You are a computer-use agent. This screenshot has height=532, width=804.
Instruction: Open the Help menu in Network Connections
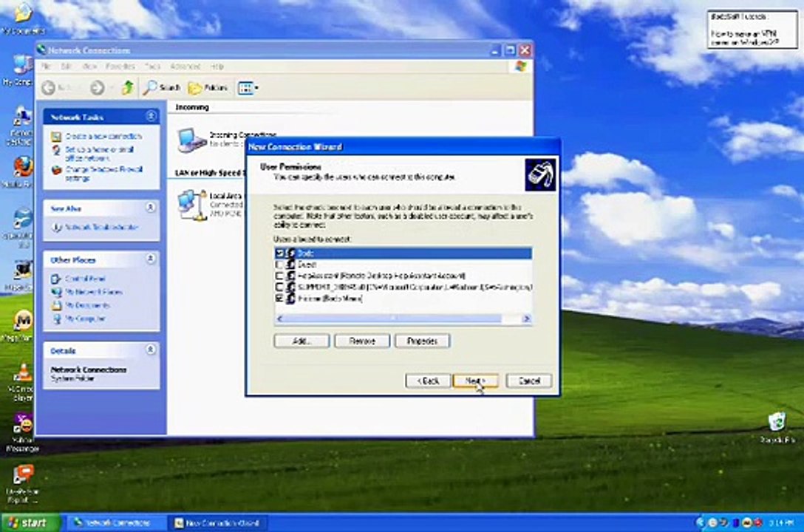pos(217,66)
